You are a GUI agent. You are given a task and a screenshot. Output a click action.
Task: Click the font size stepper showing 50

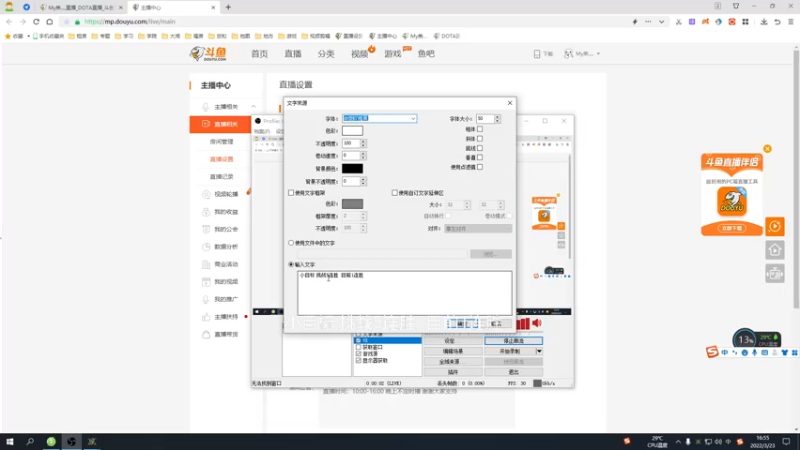497,118
